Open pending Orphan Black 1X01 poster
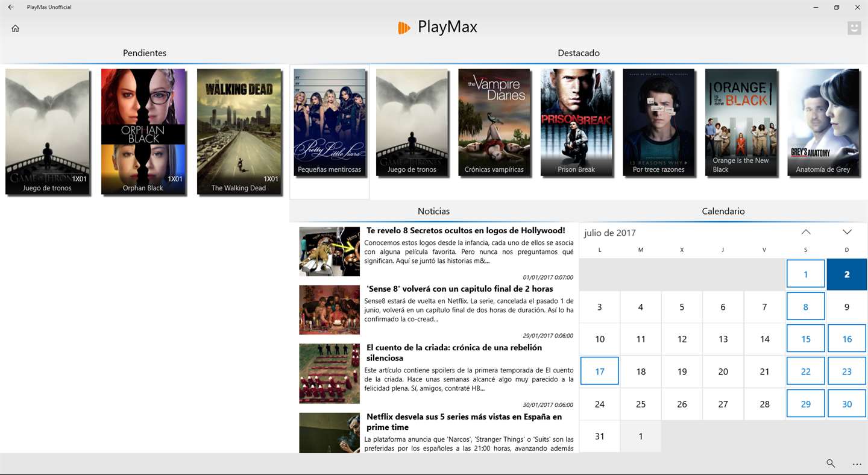Viewport: 868px width, 475px height. point(143,131)
